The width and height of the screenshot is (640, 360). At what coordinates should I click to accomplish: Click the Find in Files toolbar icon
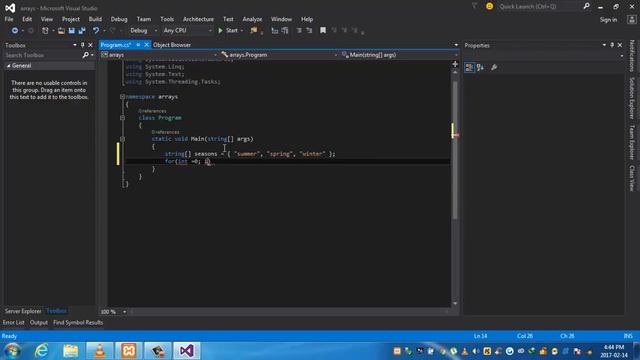point(254,31)
